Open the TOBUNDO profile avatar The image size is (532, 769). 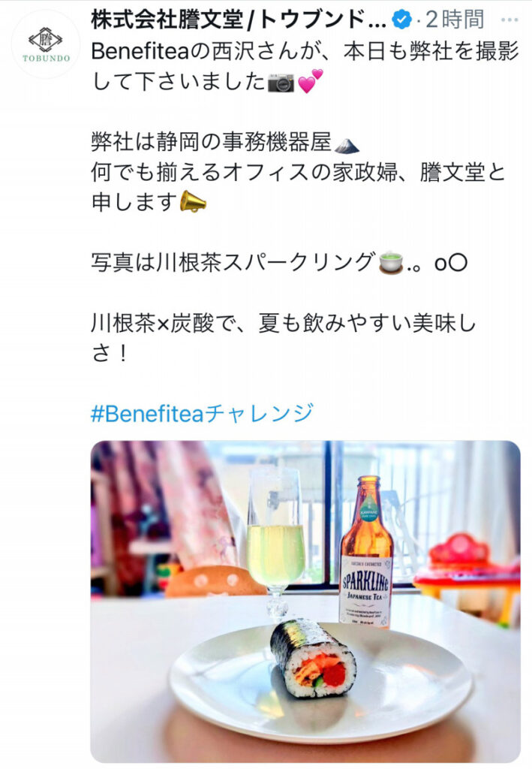(46, 44)
